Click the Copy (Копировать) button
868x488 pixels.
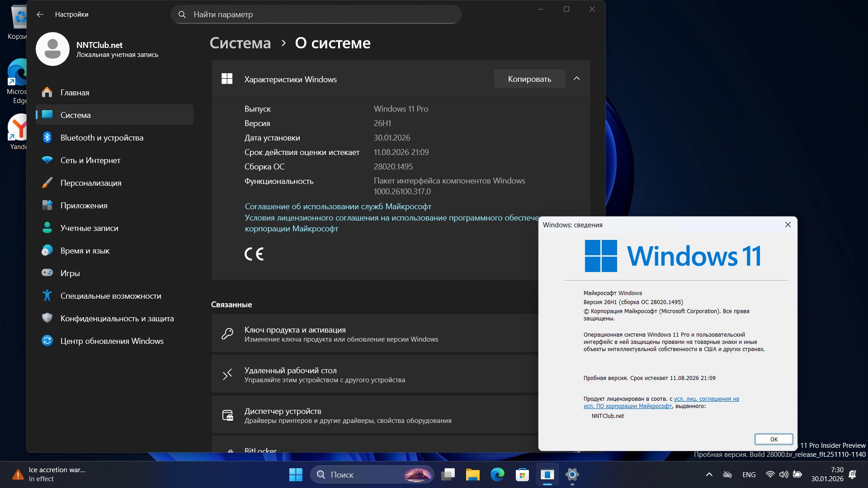click(x=529, y=79)
